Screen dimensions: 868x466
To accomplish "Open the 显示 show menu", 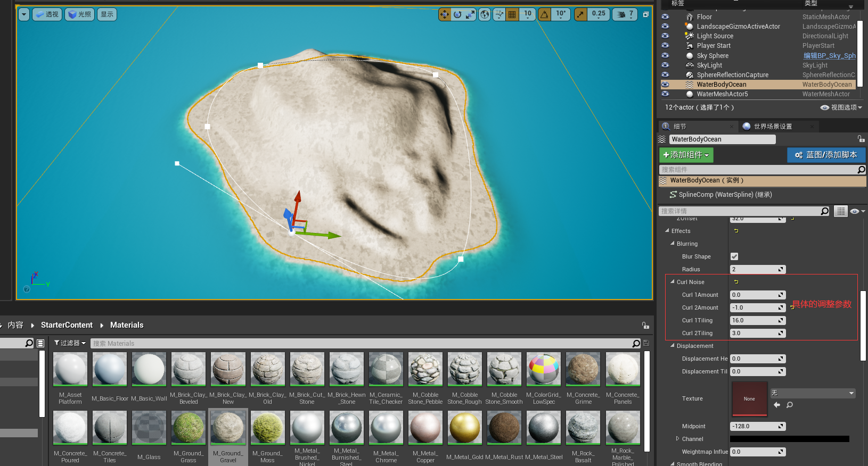I will point(107,14).
